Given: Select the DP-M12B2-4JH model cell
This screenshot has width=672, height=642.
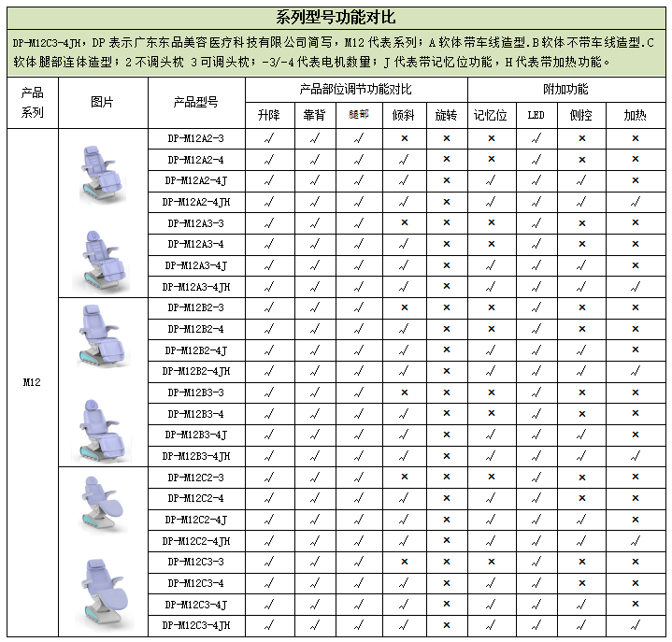Looking at the screenshot, I should tap(196, 371).
